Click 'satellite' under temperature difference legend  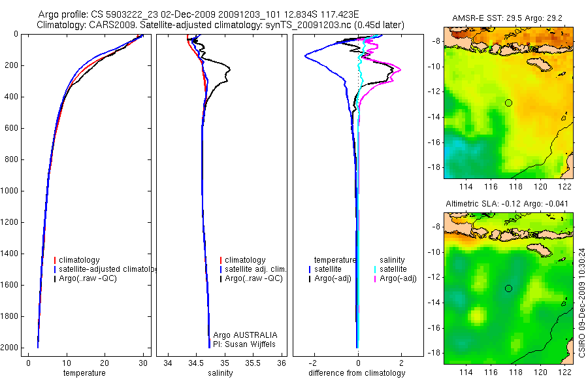(328, 269)
